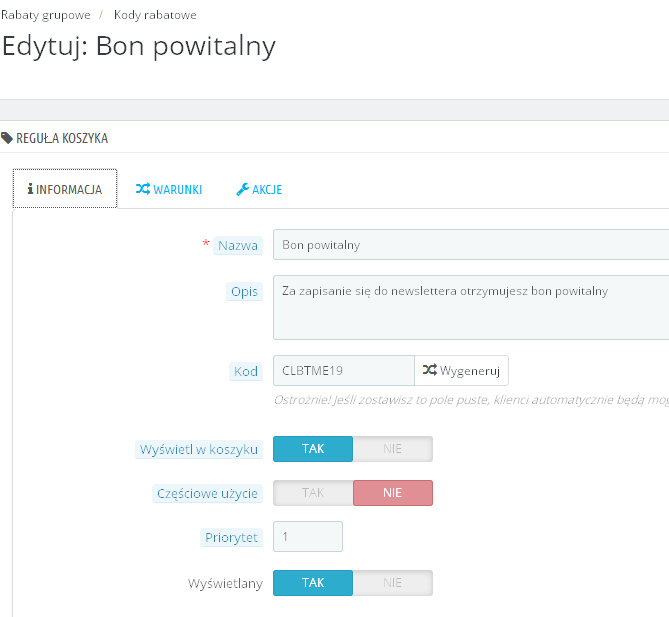Set Wyświetlany to NIE
Image resolution: width=669 pixels, height=617 pixels.
[393, 583]
